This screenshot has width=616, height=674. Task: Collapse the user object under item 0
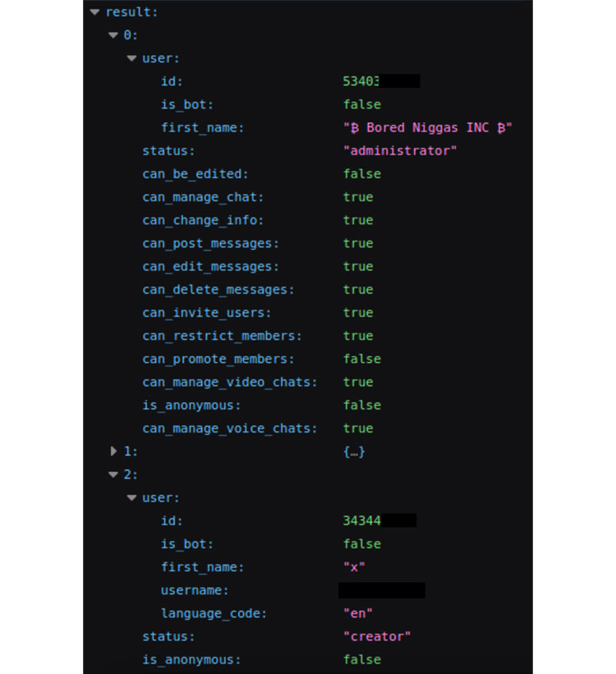click(x=132, y=58)
